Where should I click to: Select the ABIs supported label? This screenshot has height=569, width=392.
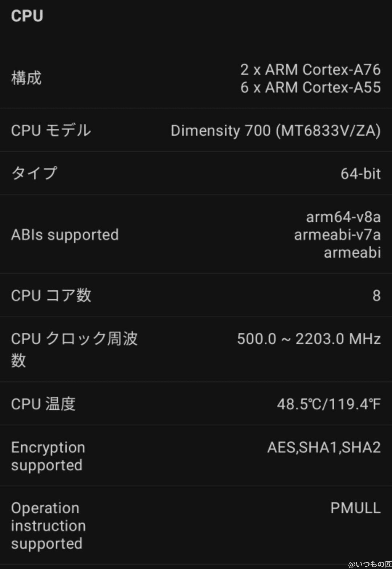65,235
